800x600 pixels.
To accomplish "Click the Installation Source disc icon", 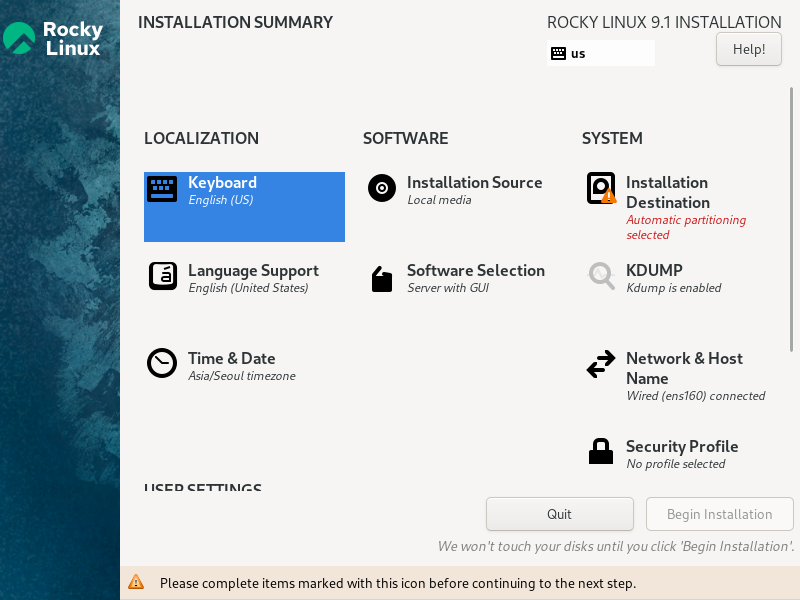I will [x=382, y=188].
